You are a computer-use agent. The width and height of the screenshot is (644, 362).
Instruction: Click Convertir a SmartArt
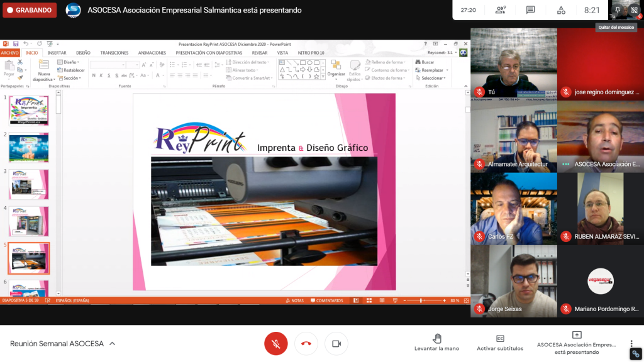[249, 78]
